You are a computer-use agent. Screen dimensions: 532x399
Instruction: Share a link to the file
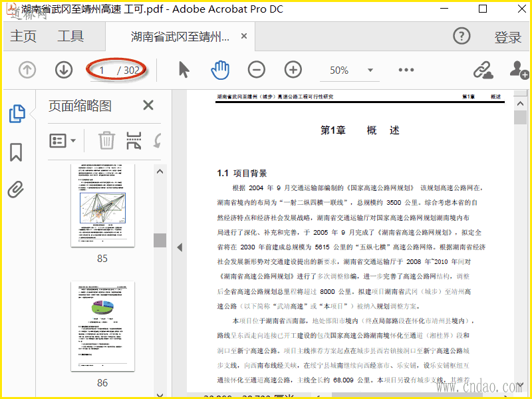483,70
